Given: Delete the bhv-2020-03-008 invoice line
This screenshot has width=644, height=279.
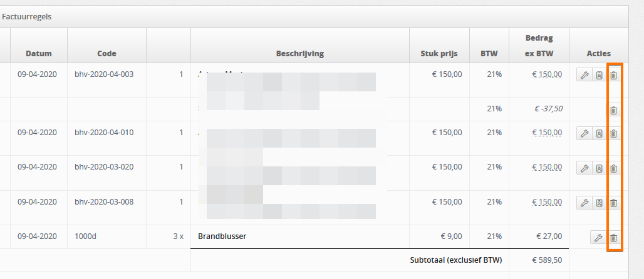Looking at the screenshot, I should (613, 203).
